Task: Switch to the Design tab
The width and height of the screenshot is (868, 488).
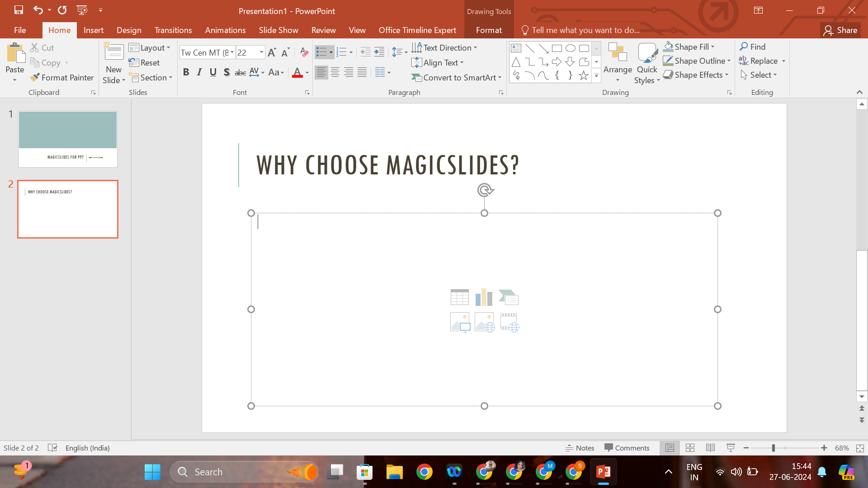Action: pyautogui.click(x=129, y=30)
